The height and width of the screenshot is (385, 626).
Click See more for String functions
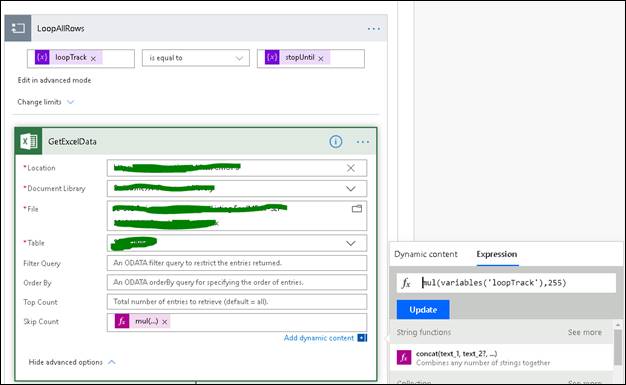pyautogui.click(x=584, y=332)
